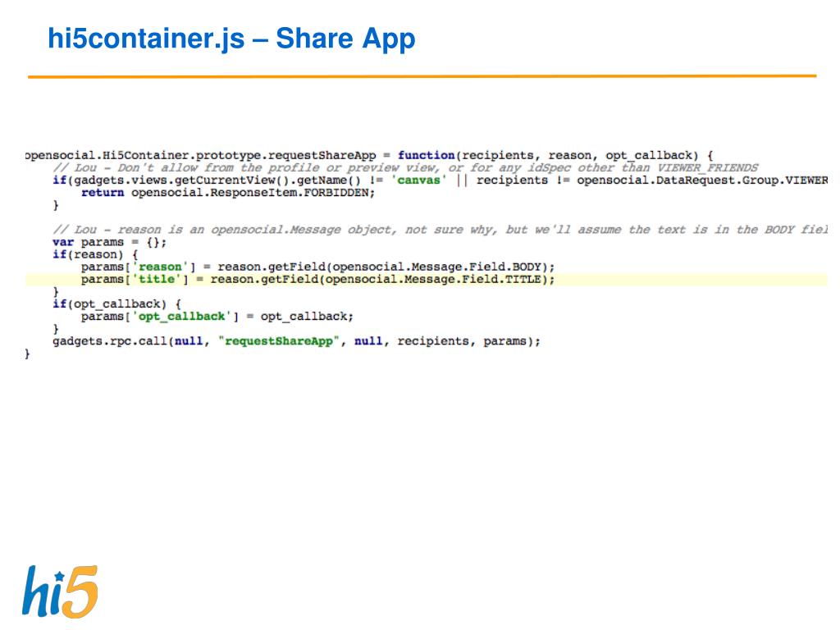Click the hi5 logo on the slide

[x=60, y=591]
